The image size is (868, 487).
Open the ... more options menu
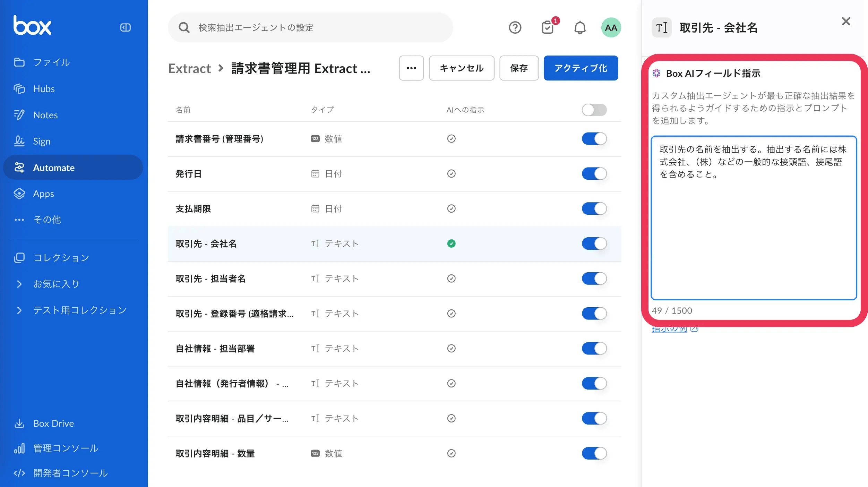pyautogui.click(x=411, y=68)
